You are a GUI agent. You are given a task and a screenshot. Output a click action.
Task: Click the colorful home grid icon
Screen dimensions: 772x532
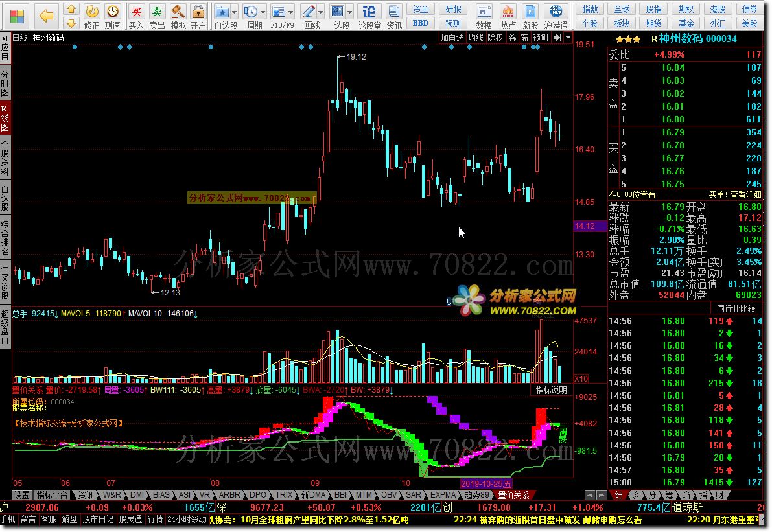(17, 16)
